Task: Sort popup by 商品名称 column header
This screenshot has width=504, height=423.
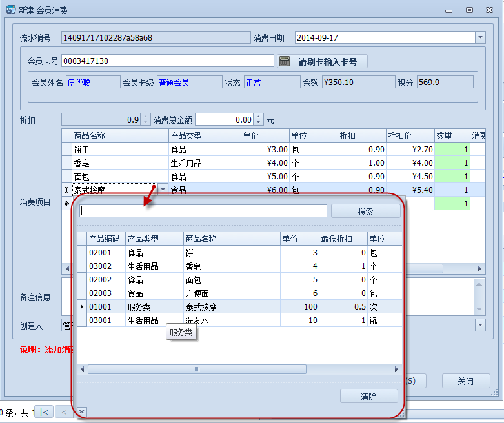Action: (232, 239)
